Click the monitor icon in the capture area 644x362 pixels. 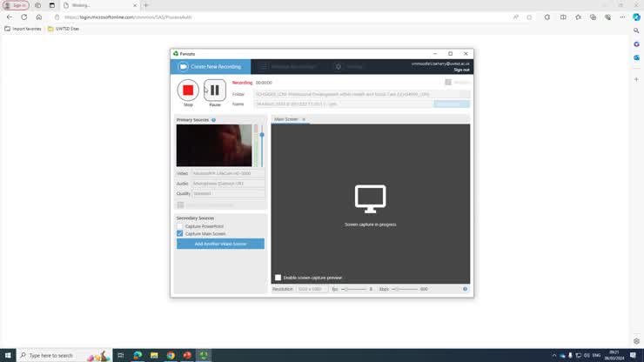(x=370, y=199)
